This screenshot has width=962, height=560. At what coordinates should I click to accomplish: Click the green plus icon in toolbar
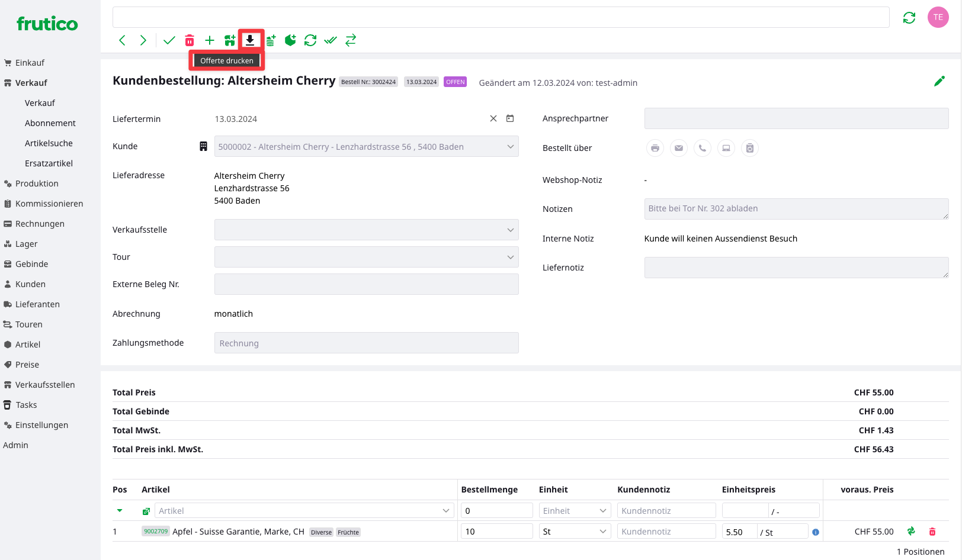click(x=210, y=40)
